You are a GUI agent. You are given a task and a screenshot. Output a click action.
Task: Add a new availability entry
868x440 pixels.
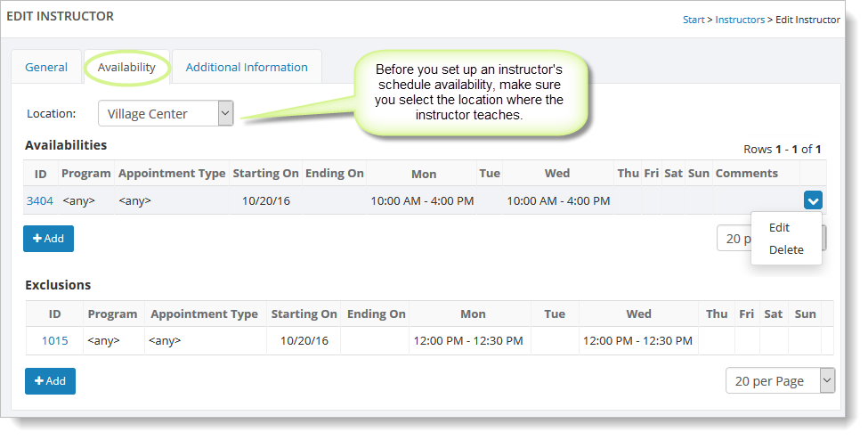(48, 239)
